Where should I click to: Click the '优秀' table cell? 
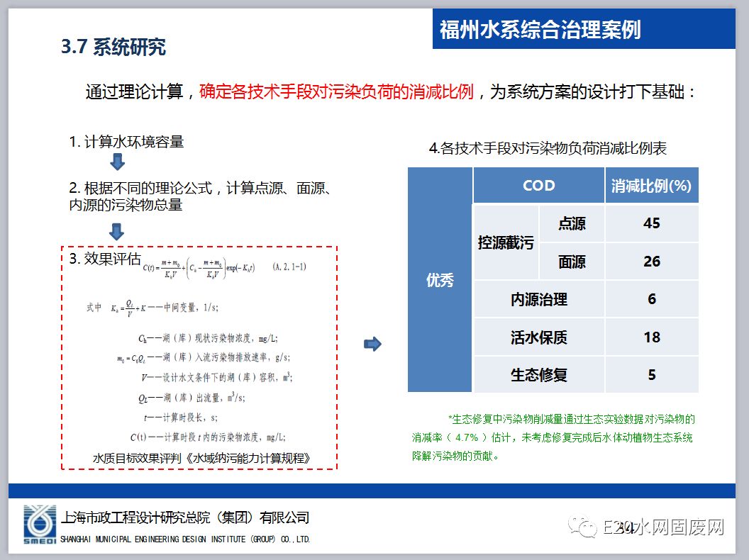440,280
